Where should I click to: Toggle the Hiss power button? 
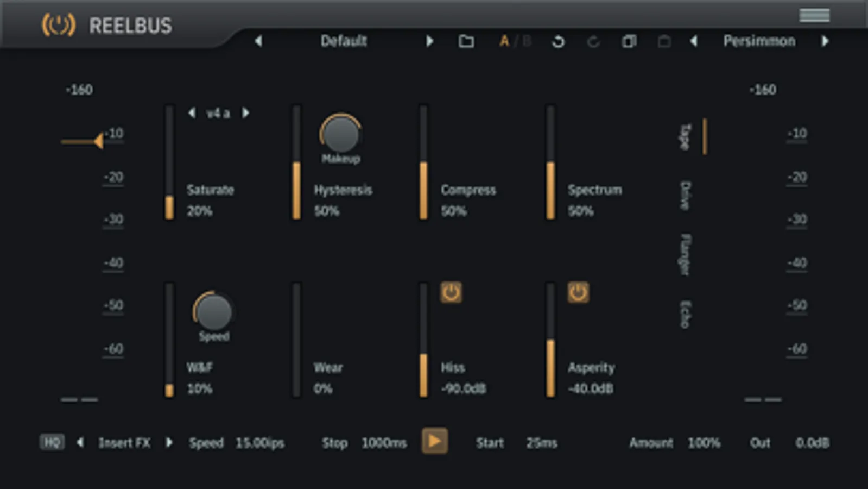click(451, 292)
